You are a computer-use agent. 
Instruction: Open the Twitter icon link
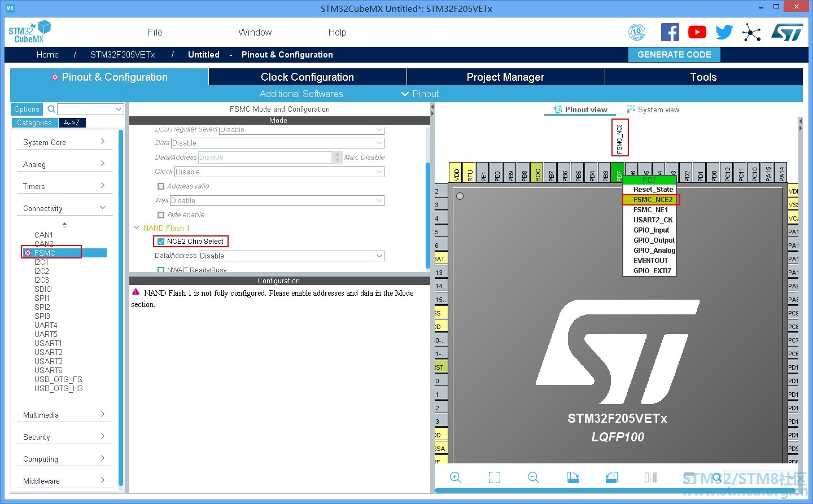click(724, 32)
